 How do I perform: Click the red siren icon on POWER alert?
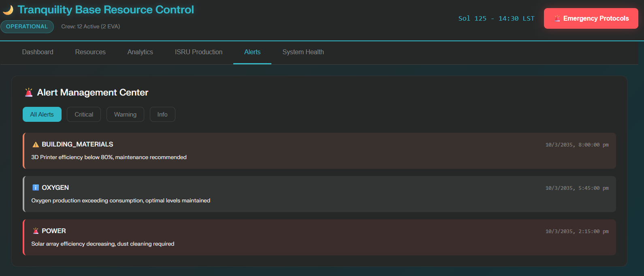pyautogui.click(x=36, y=231)
